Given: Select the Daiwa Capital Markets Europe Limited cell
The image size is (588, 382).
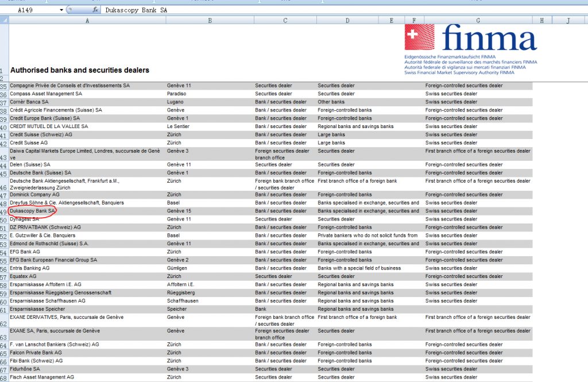Looking at the screenshot, I should pyautogui.click(x=87, y=154).
